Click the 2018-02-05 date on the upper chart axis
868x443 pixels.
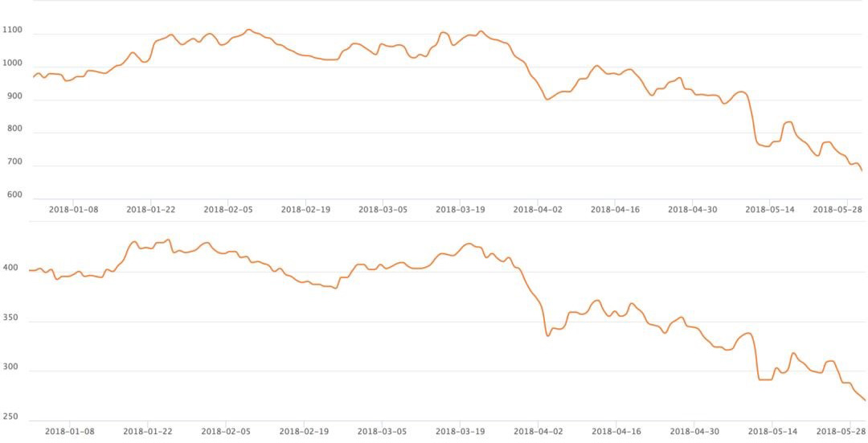coord(228,209)
